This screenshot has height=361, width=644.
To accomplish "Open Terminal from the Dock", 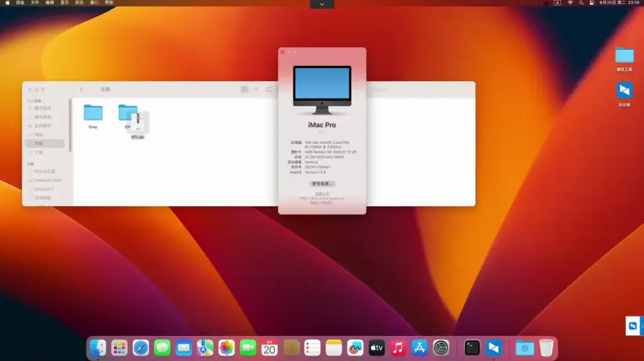I will coord(472,348).
